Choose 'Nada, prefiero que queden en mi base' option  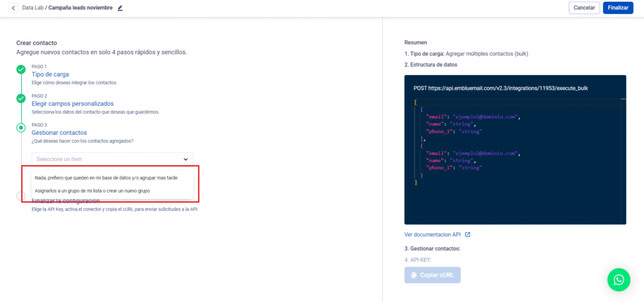click(106, 177)
